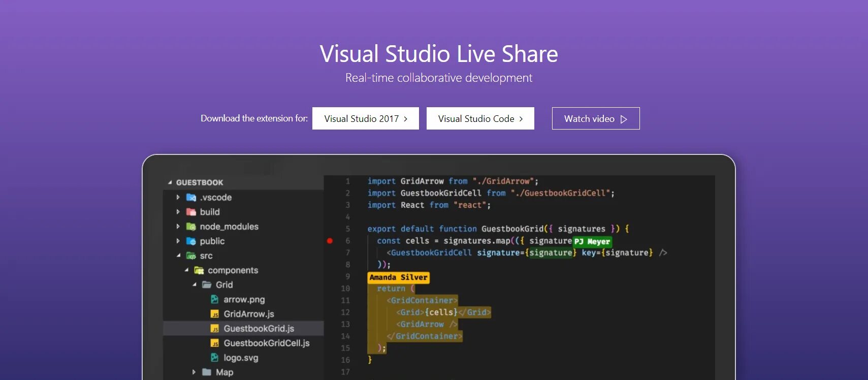Click the Visual Studio Live Share heading
868x380 pixels.
(x=439, y=54)
